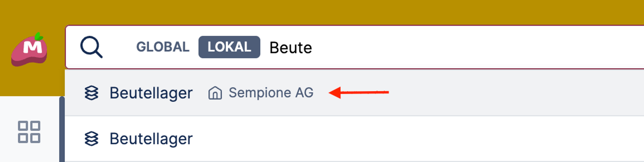Click the yellow header bar above search

coord(322,12)
